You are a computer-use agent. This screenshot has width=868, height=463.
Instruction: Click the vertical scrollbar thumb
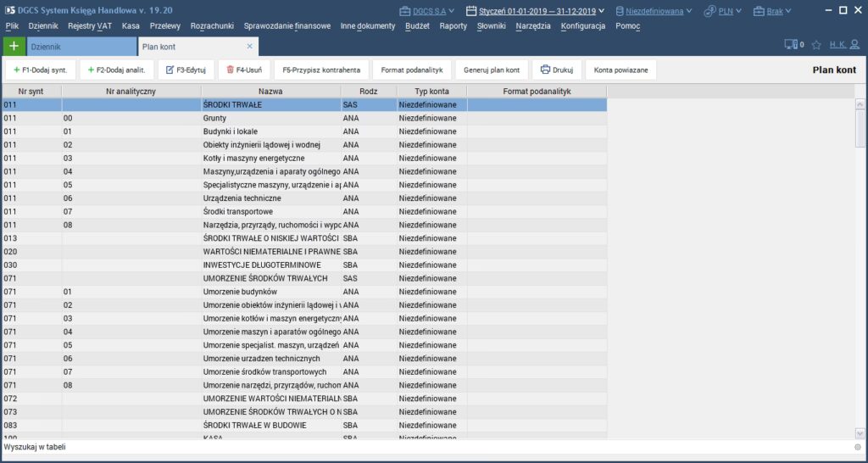click(x=860, y=127)
